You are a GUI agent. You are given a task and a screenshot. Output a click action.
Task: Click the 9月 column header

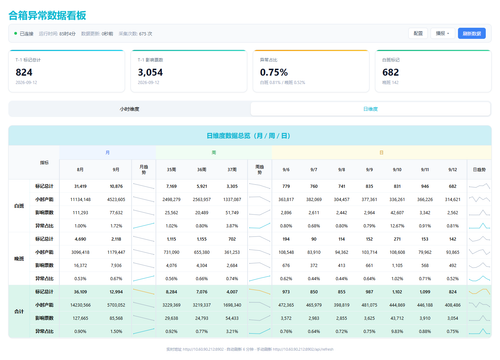click(116, 170)
